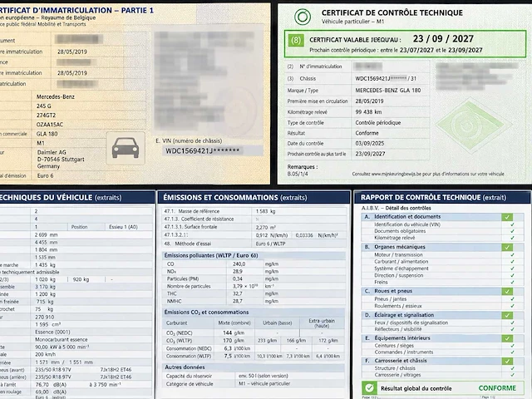Select the CO value 240,0
The height and width of the screenshot is (399, 532).
coord(239,264)
